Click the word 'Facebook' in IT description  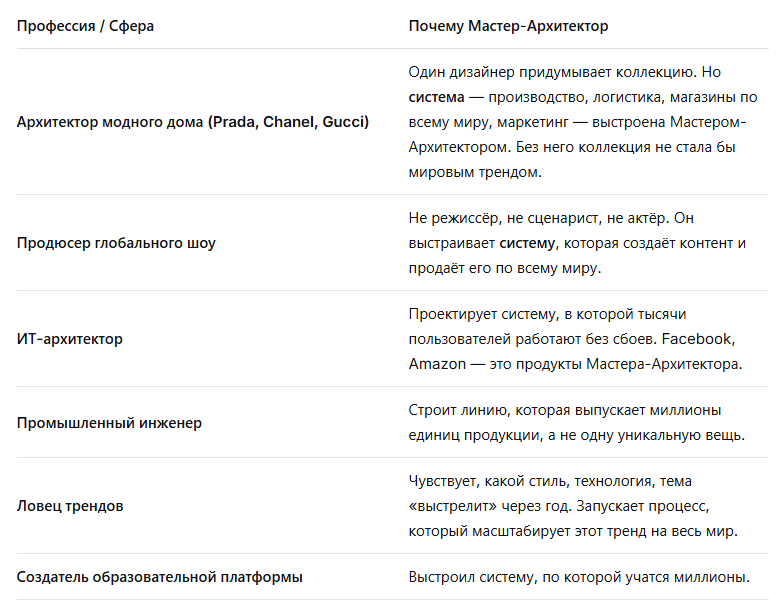(696, 339)
